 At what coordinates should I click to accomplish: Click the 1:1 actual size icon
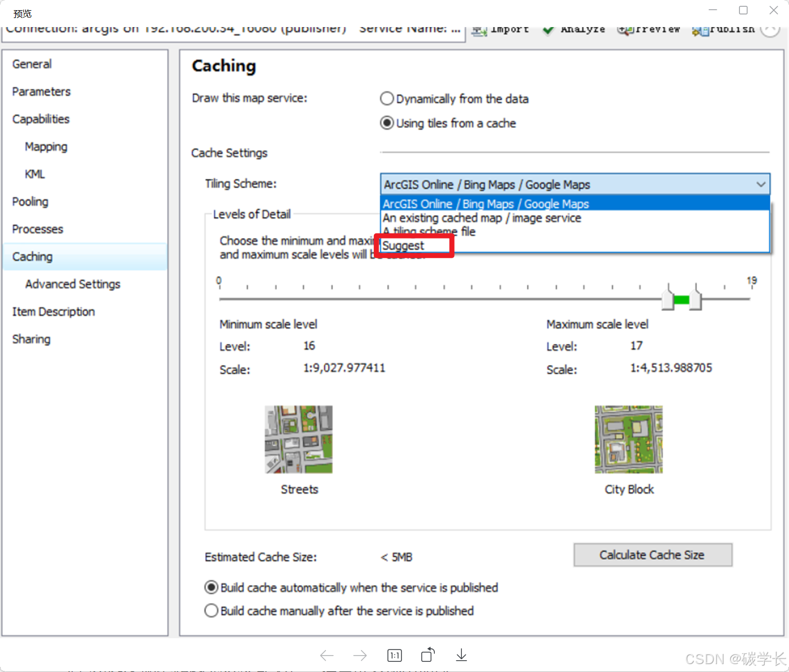394,655
